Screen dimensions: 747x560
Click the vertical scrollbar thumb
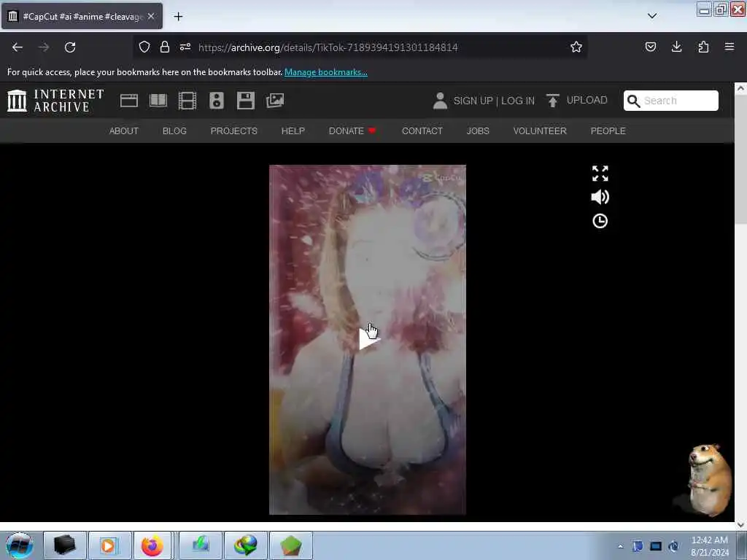740,158
